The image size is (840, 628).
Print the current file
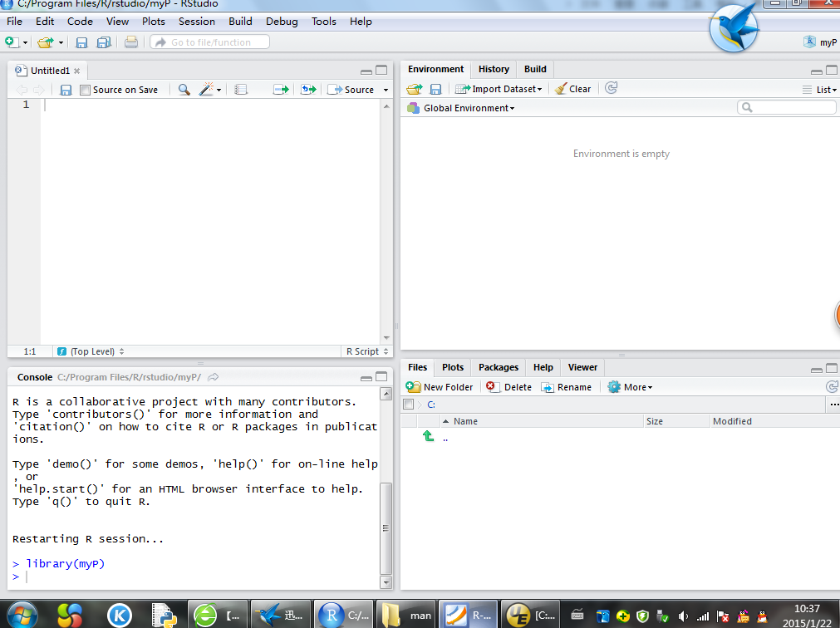130,42
